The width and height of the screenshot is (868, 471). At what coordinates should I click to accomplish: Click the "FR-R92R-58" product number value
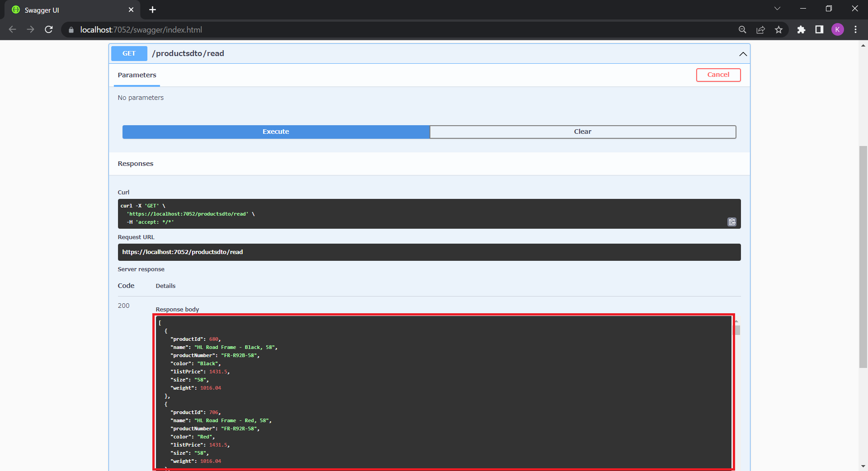pyautogui.click(x=239, y=429)
